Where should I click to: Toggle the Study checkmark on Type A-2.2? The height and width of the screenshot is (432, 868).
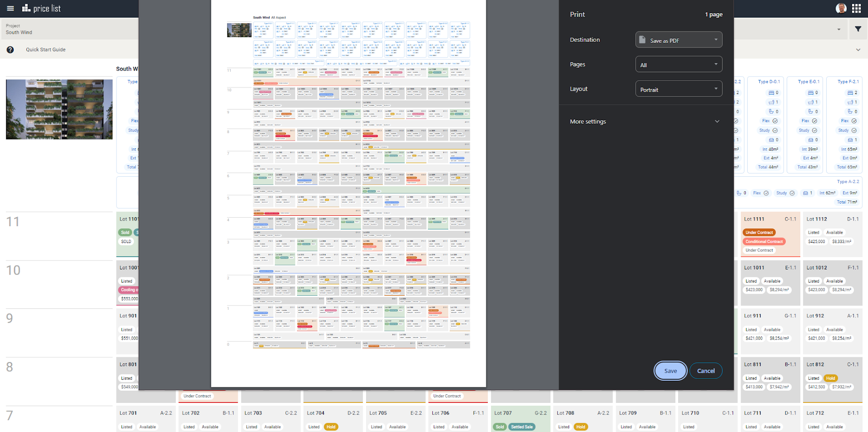pyautogui.click(x=792, y=193)
